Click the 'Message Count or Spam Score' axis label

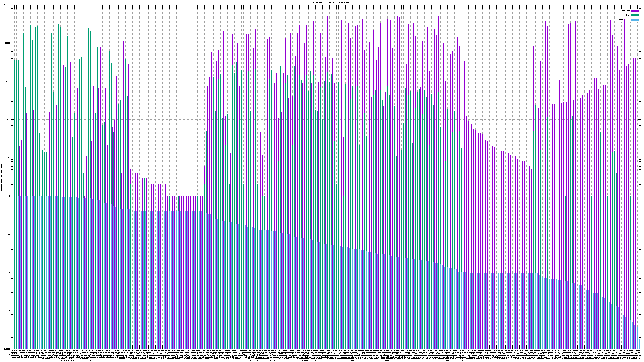click(x=1, y=177)
